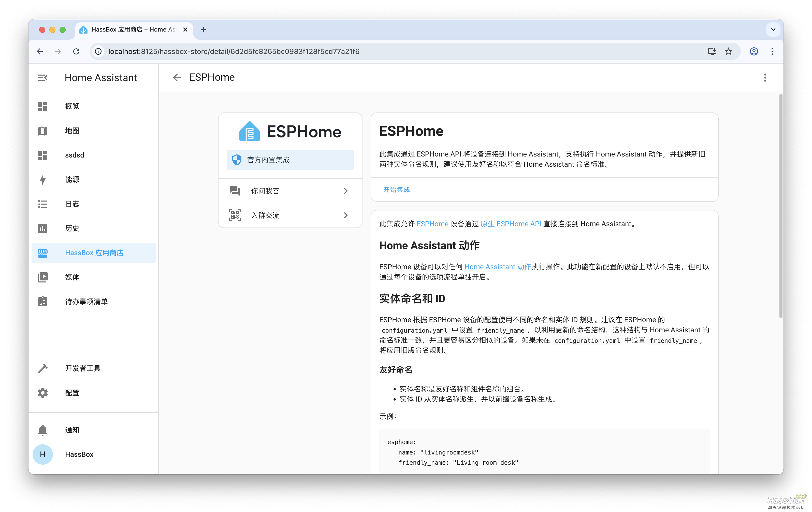The height and width of the screenshot is (512, 812).
Task: Open the 开发者工具 hammer icon
Action: (42, 368)
